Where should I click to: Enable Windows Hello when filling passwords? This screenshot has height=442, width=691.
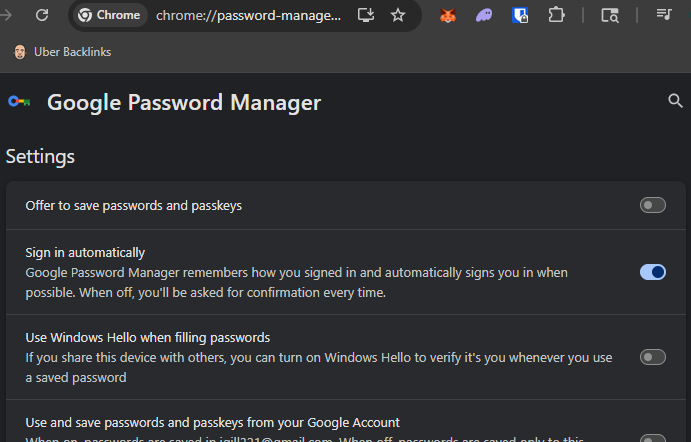tap(652, 357)
